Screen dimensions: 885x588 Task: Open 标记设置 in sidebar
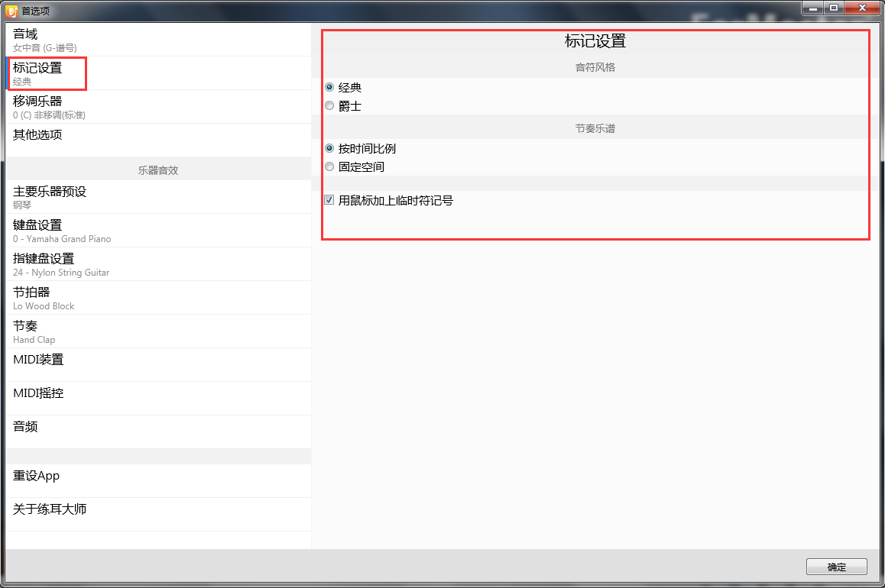coord(157,73)
